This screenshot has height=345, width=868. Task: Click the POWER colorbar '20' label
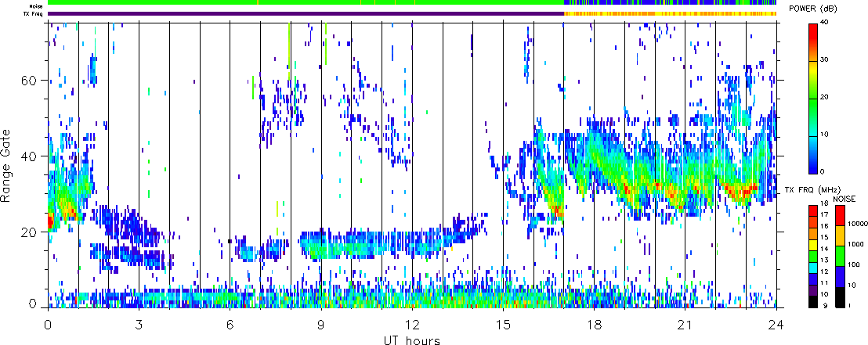pyautogui.click(x=826, y=97)
